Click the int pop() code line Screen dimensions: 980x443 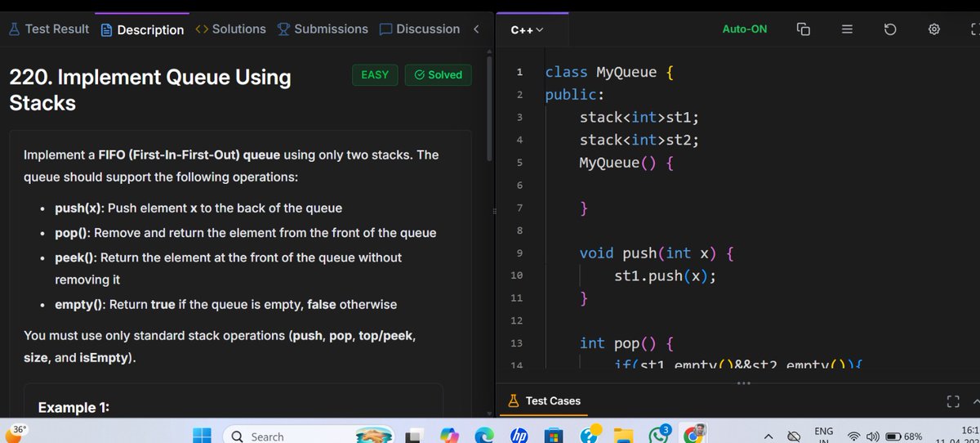[626, 343]
